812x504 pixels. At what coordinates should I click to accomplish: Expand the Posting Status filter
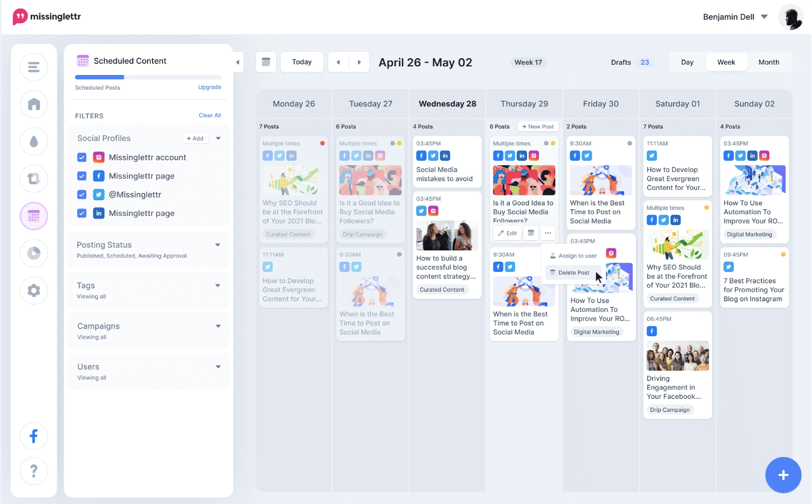(x=218, y=245)
